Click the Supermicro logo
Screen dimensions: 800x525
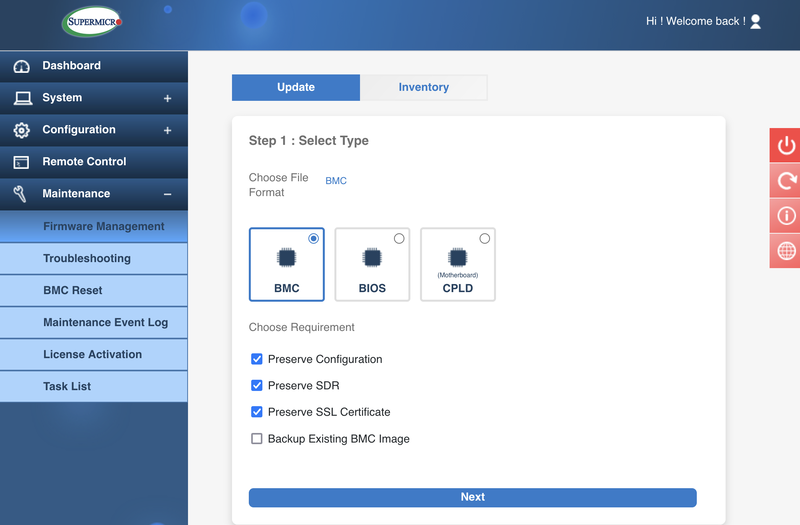[x=92, y=21]
